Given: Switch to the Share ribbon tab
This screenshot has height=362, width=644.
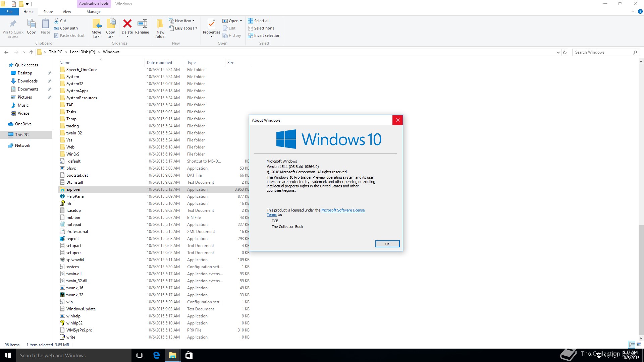Looking at the screenshot, I should point(48,12).
